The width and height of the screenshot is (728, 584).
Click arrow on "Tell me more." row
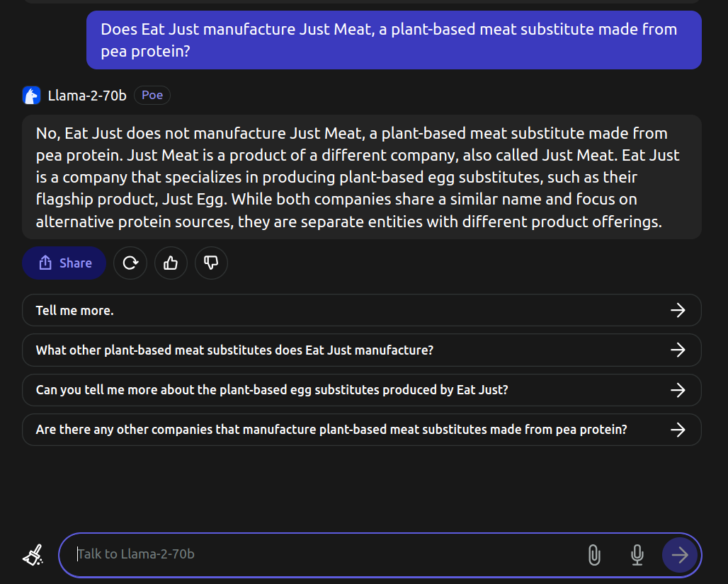(x=678, y=310)
